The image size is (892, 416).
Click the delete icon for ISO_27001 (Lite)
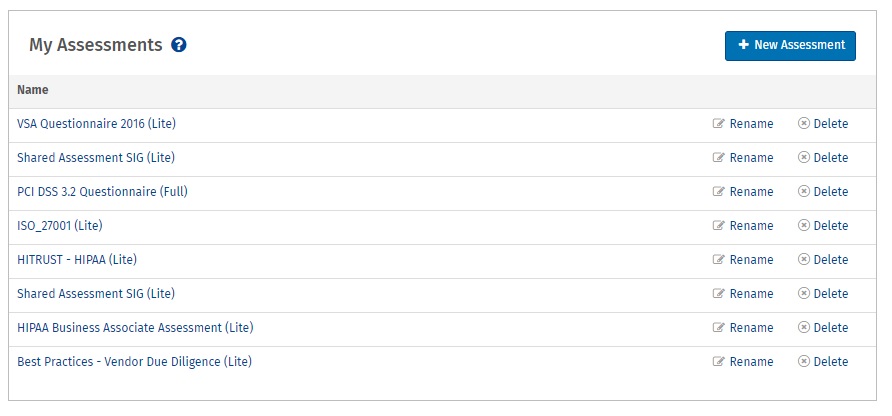coord(803,226)
